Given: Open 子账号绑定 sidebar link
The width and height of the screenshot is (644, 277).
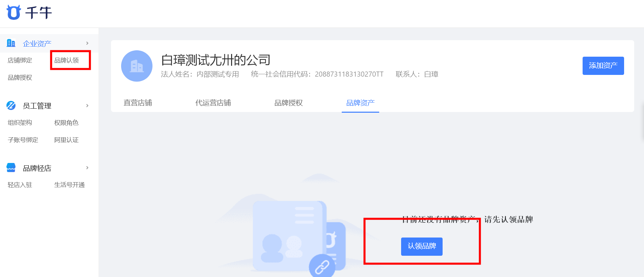Looking at the screenshot, I should coord(23,140).
